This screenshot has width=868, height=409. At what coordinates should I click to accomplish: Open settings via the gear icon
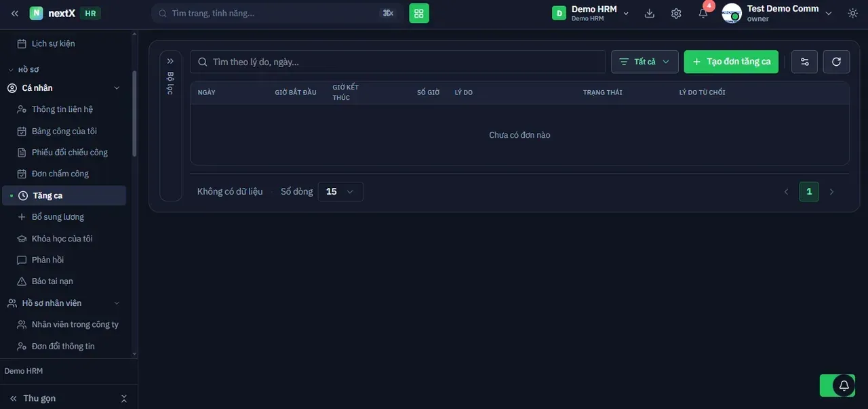(676, 14)
